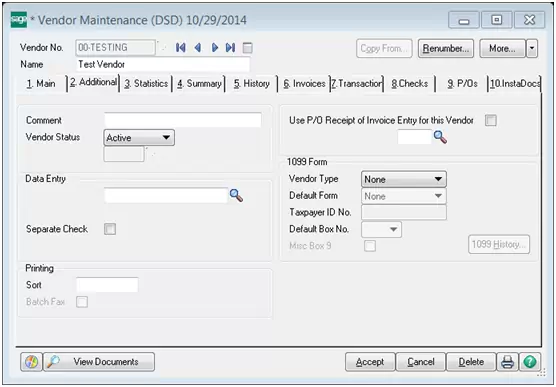556x387 pixels.
Task: Click the Renumber... button
Action: coord(446,48)
